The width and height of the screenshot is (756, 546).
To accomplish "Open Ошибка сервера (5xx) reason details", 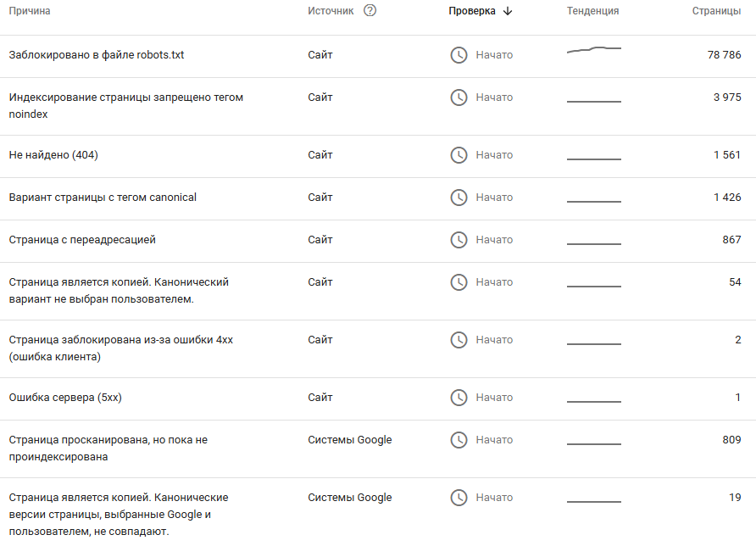I will coord(65,398).
